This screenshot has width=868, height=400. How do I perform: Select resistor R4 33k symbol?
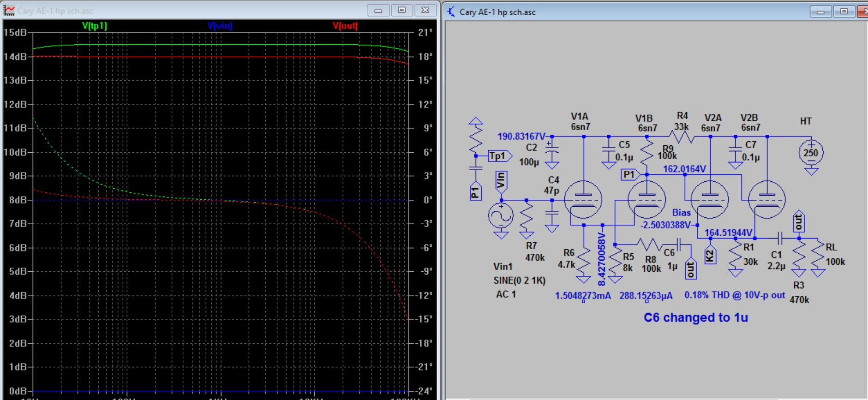(682, 137)
